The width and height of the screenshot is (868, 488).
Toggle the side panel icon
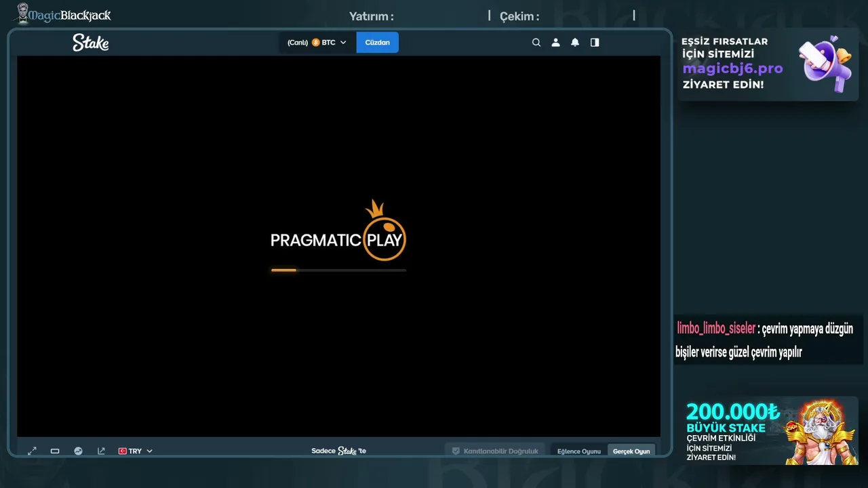[x=595, y=43]
